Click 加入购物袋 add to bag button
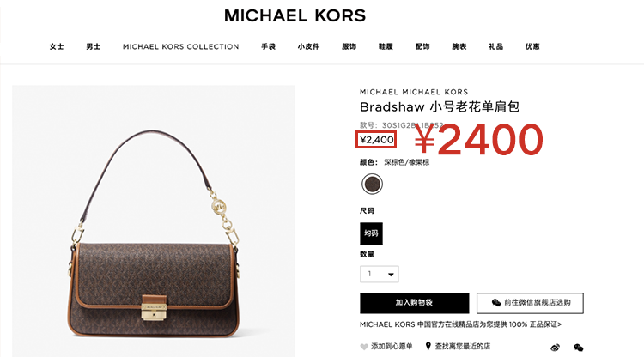The height and width of the screenshot is (357, 644). pos(415,303)
